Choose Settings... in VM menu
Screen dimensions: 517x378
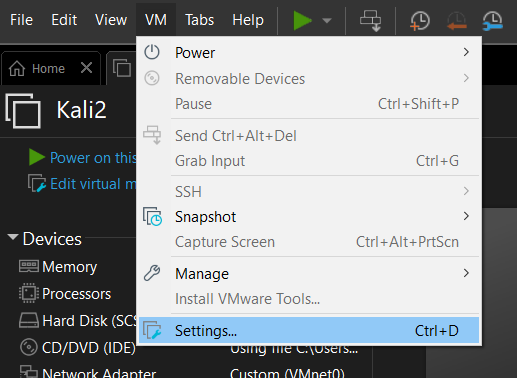pos(309,331)
